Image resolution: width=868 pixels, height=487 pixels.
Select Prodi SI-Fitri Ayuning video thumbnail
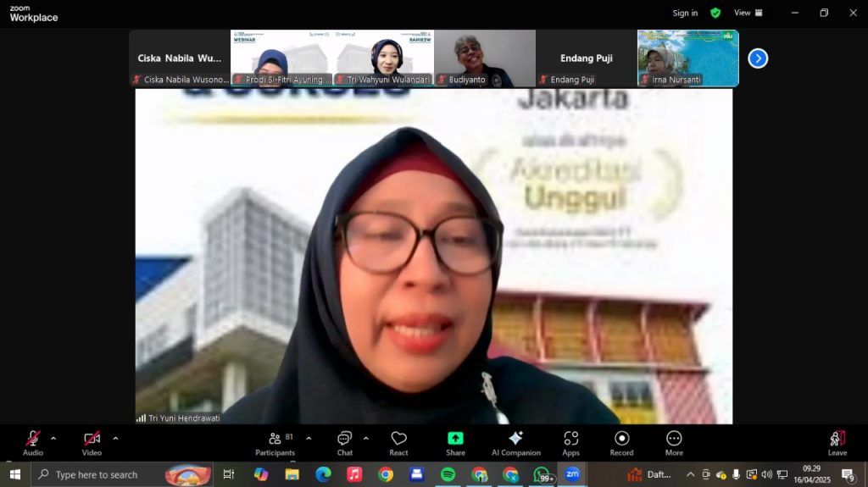pyautogui.click(x=281, y=58)
